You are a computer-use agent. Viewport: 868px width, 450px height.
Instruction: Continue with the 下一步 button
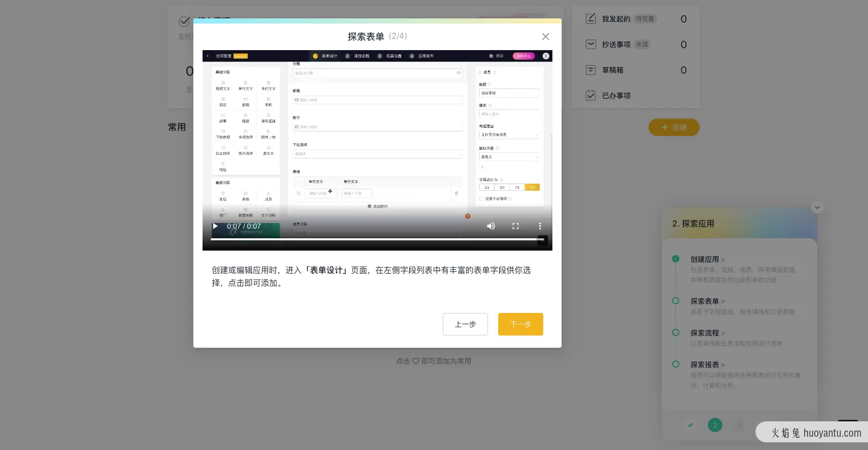(x=521, y=324)
